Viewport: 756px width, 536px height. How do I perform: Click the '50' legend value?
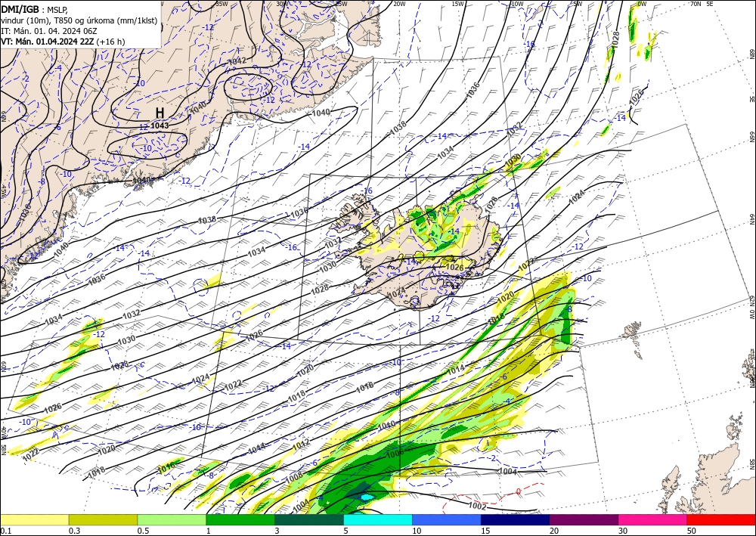click(x=692, y=531)
